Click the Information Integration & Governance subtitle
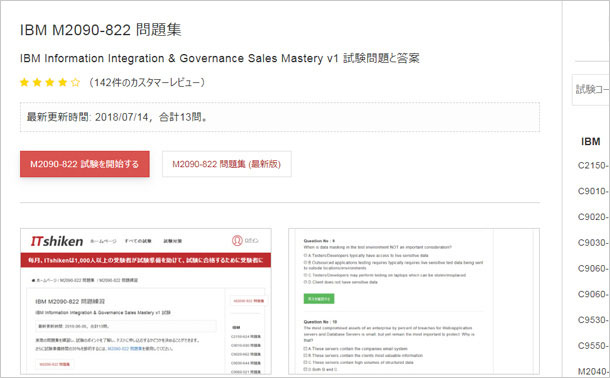The width and height of the screenshot is (610, 378). (219, 58)
